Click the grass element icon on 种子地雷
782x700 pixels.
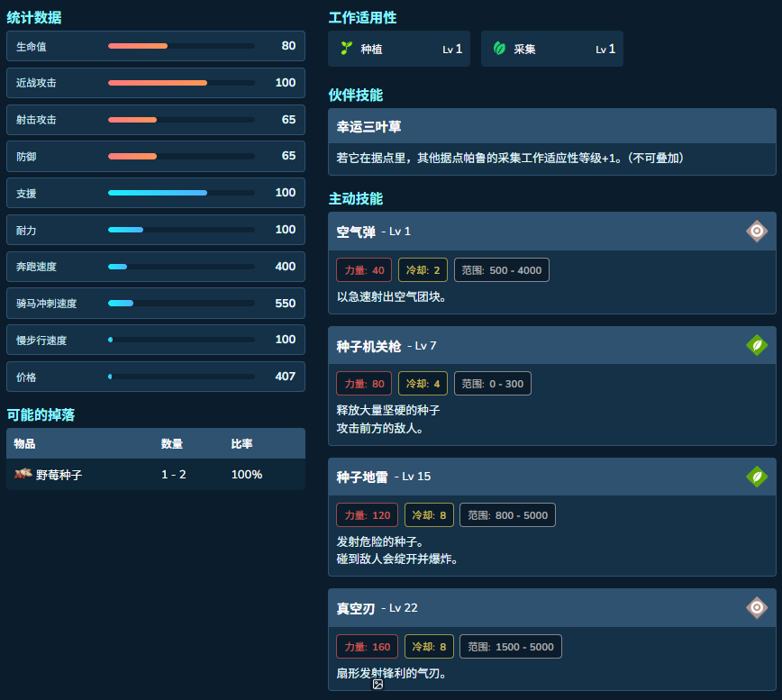tap(757, 477)
